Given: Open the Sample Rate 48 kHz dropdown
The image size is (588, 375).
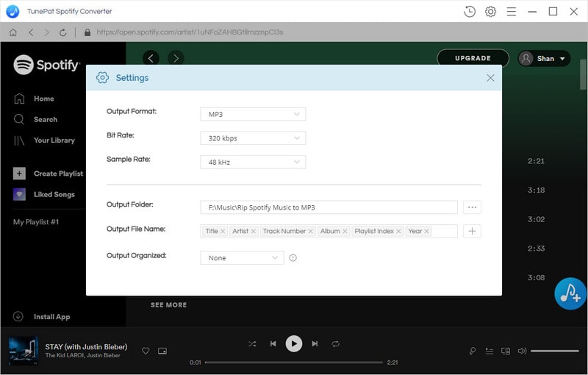Looking at the screenshot, I should 253,162.
